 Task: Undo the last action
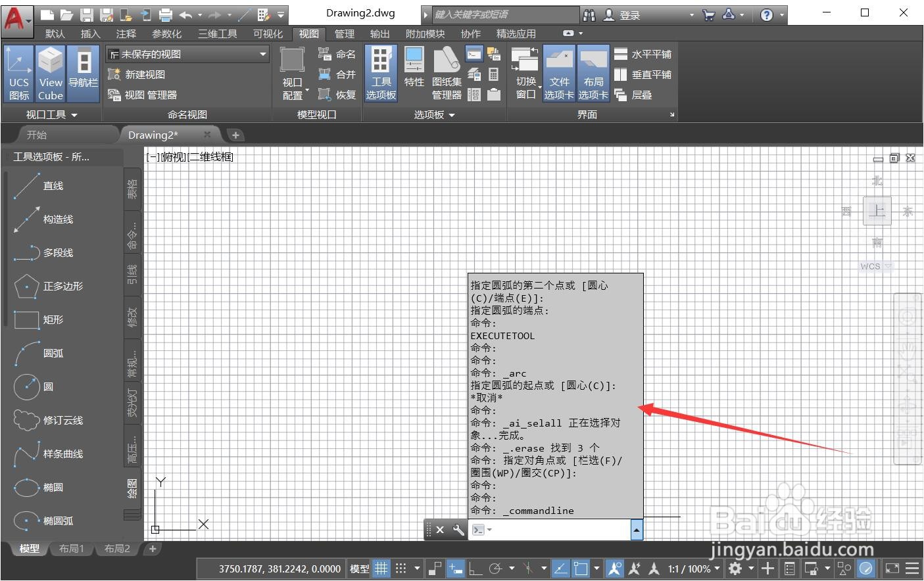tap(185, 14)
